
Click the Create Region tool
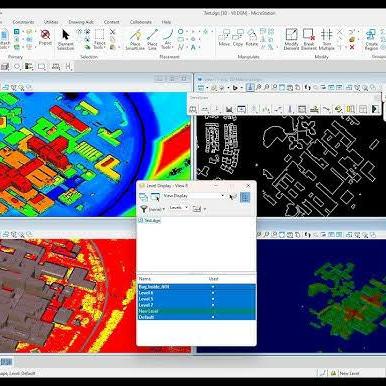coord(371,39)
